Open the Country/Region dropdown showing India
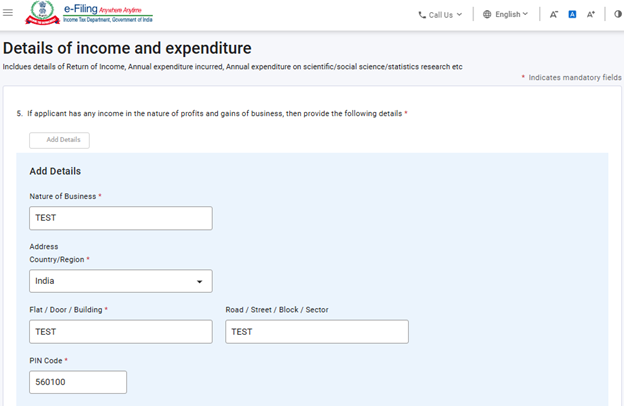624x406 pixels. click(x=120, y=281)
